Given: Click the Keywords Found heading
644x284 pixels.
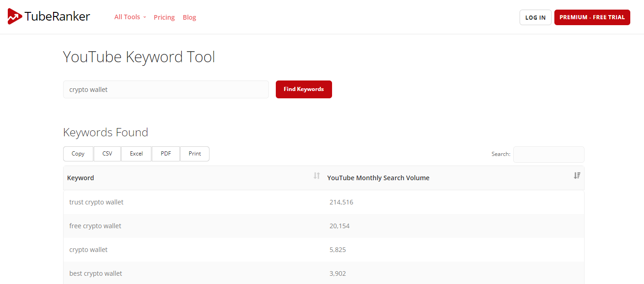Looking at the screenshot, I should point(106,133).
